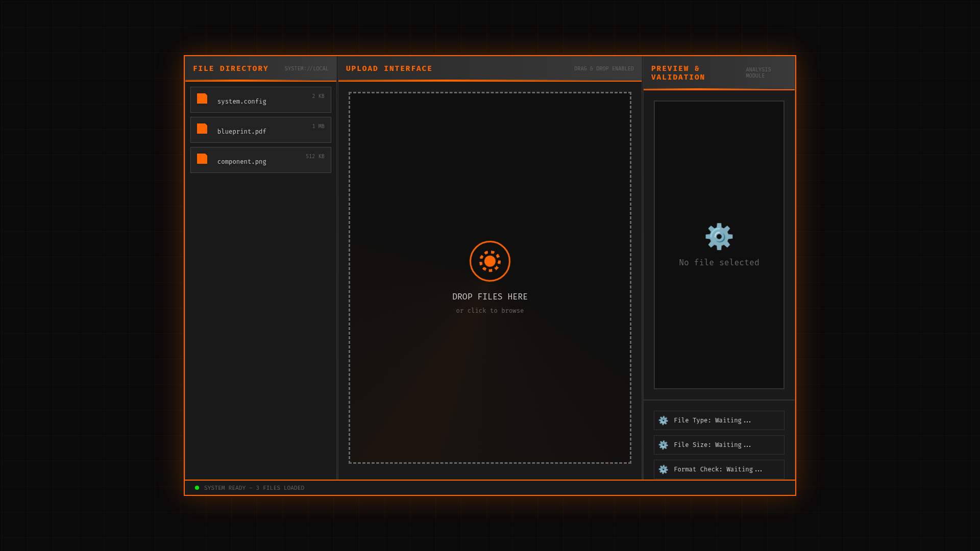Click the green system ready status dot
Viewport: 980px width, 551px height.
pyautogui.click(x=197, y=488)
